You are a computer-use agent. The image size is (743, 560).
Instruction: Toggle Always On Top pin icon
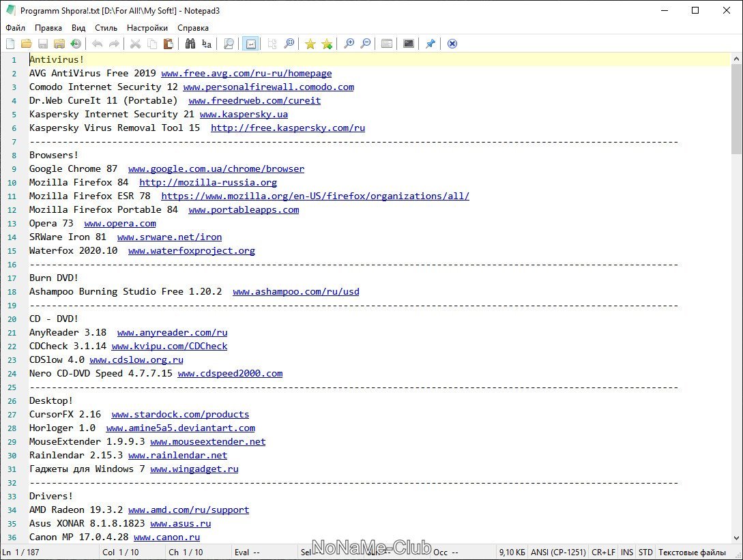click(x=430, y=44)
